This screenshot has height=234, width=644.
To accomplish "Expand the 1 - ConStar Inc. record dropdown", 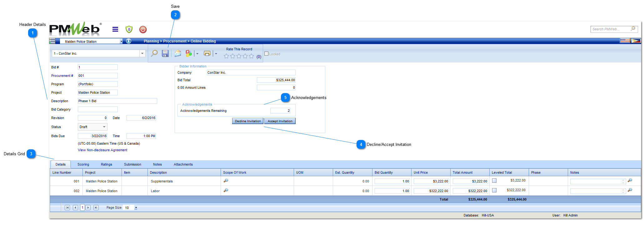I will (x=142, y=53).
